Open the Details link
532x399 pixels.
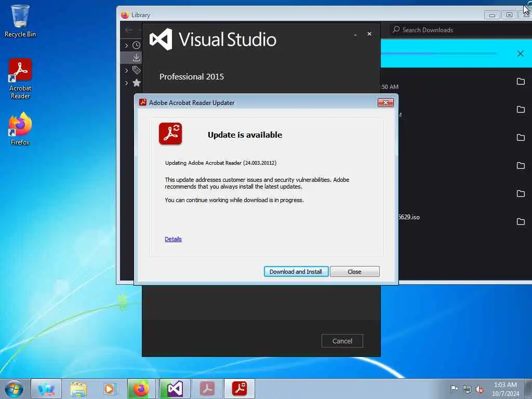173,239
